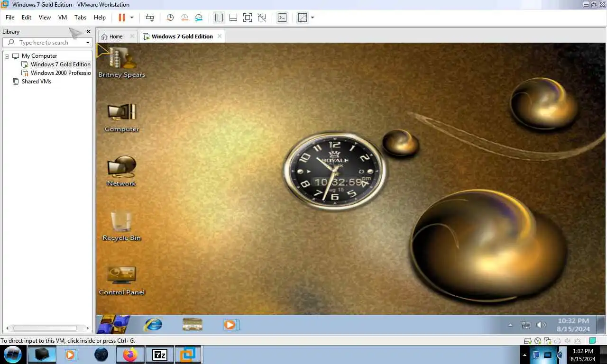The height and width of the screenshot is (364, 607).
Task: Open the Britney Spears desktop icon
Action: (121, 62)
